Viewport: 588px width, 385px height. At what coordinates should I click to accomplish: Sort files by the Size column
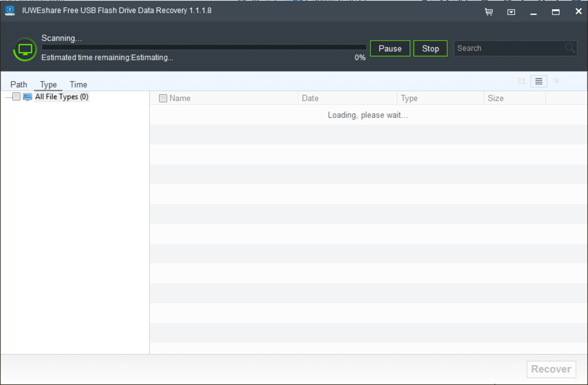click(495, 98)
